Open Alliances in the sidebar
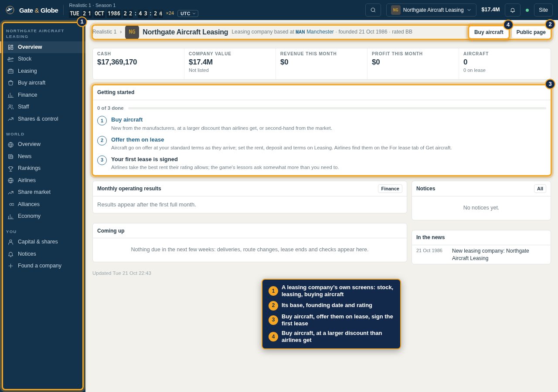This screenshot has width=558, height=392. (x=43, y=204)
